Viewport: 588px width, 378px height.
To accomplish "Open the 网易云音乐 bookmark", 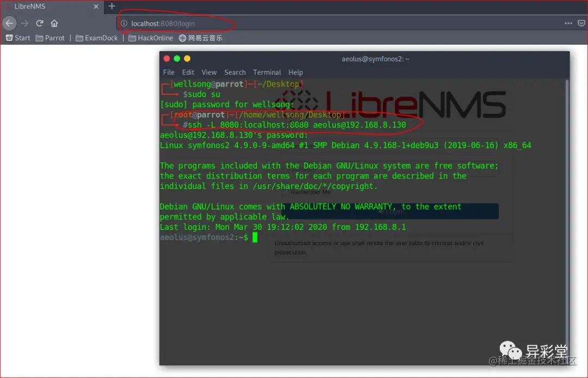I will click(200, 38).
